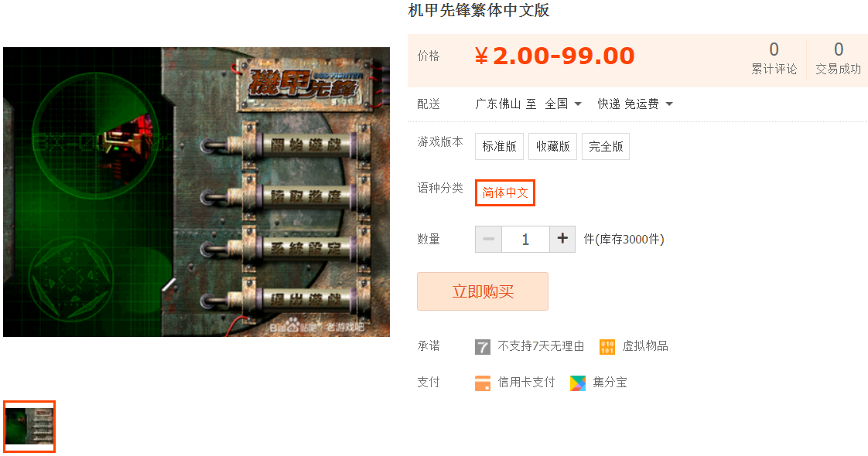Expand the 全国 delivery region dropdown

[563, 104]
